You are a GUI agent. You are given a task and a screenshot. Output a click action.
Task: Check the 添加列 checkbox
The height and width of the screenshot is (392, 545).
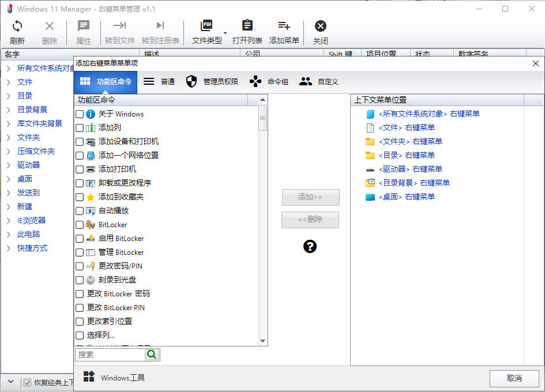[80, 128]
